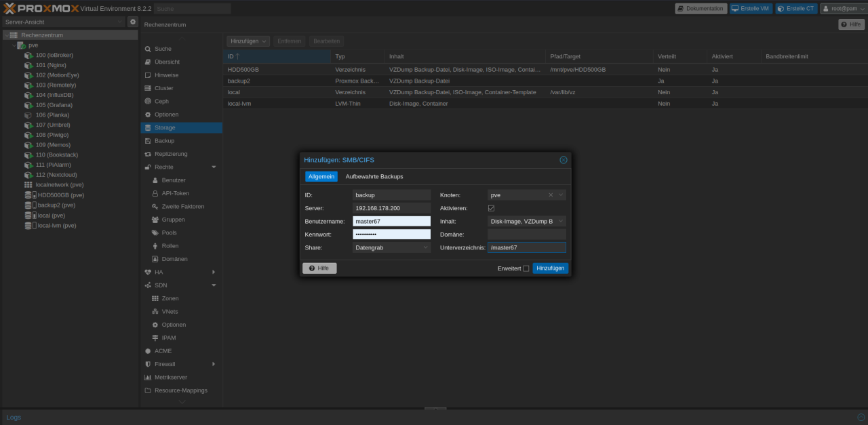Toggle the Aktivieren checkbox
This screenshot has width=868, height=425.
[491, 208]
